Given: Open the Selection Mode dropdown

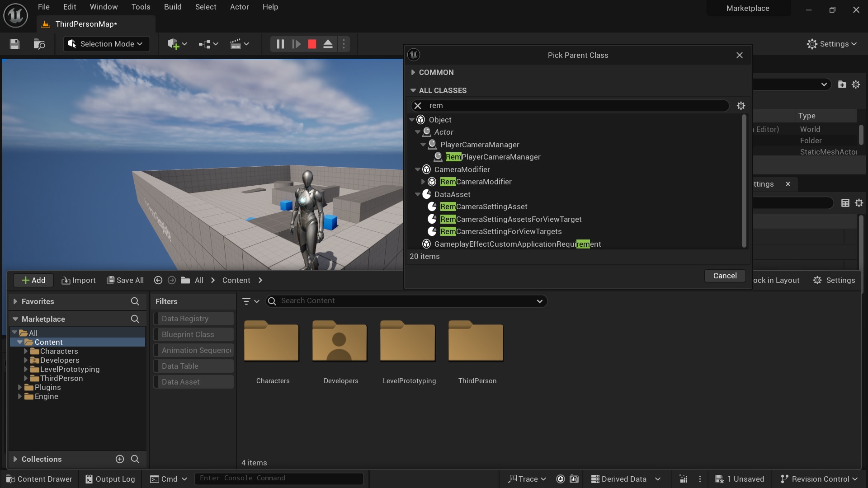Looking at the screenshot, I should [x=107, y=44].
